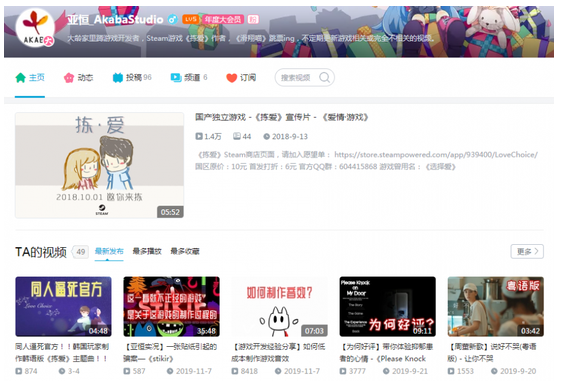Play the featured 拣·爱 trailer thumbnail

click(99, 165)
